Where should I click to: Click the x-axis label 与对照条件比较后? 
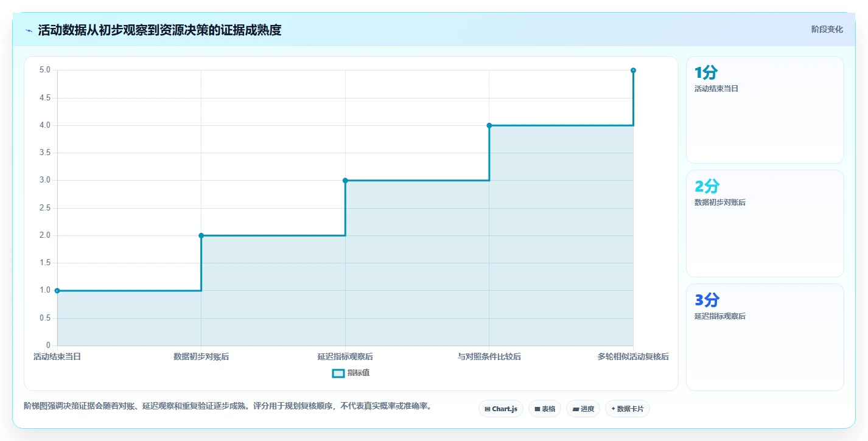pos(489,356)
